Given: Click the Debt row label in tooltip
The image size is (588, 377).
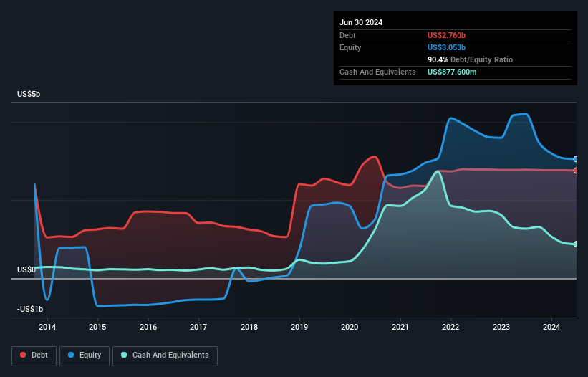Looking at the screenshot, I should (x=347, y=35).
